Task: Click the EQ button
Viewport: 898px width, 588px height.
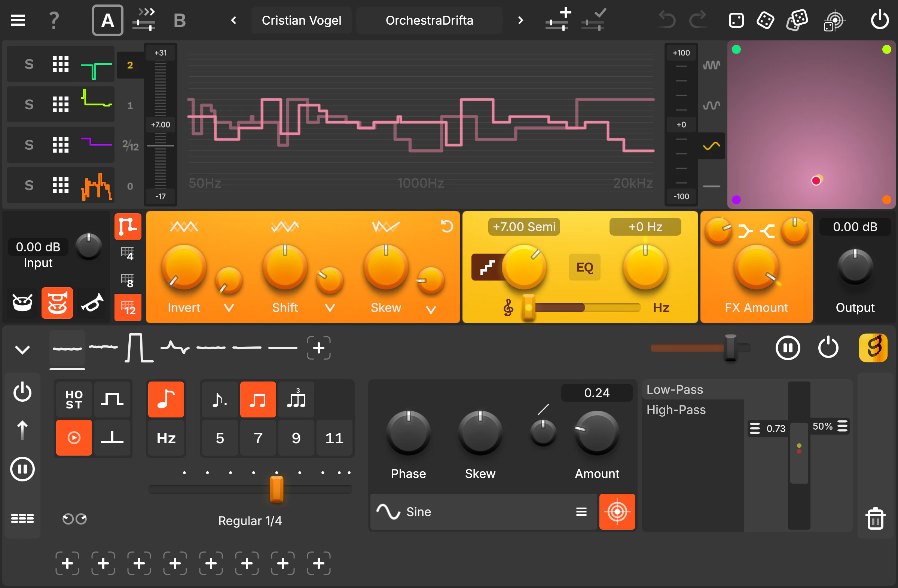Action: pos(584,267)
